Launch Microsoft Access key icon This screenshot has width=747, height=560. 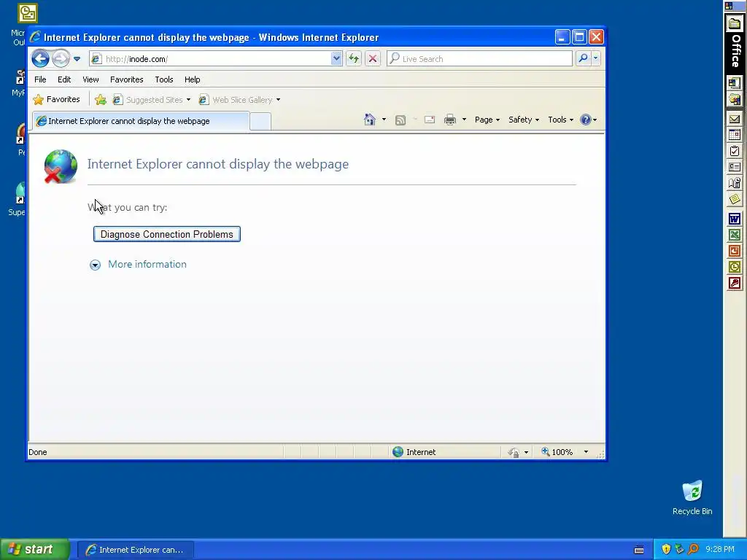pos(734,284)
